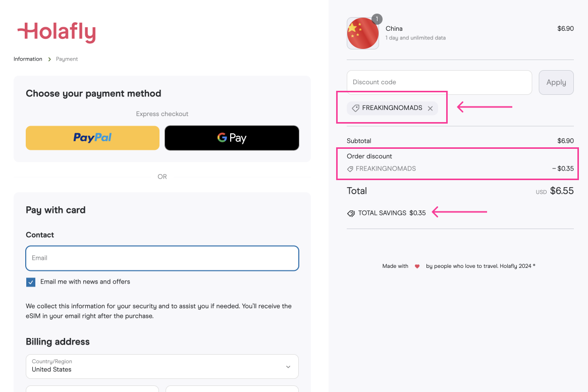This screenshot has height=392, width=588.
Task: Pay using the PayPal button
Action: pos(92,138)
